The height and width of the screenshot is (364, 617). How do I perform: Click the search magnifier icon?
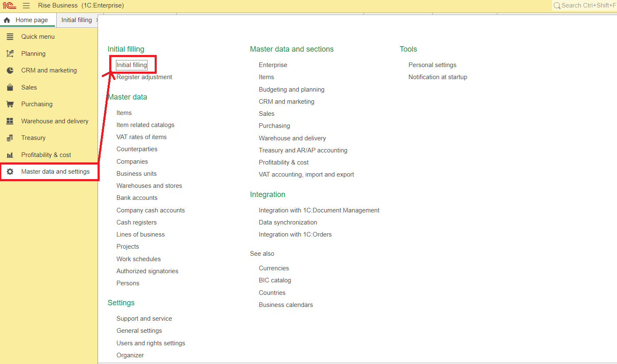click(x=557, y=5)
